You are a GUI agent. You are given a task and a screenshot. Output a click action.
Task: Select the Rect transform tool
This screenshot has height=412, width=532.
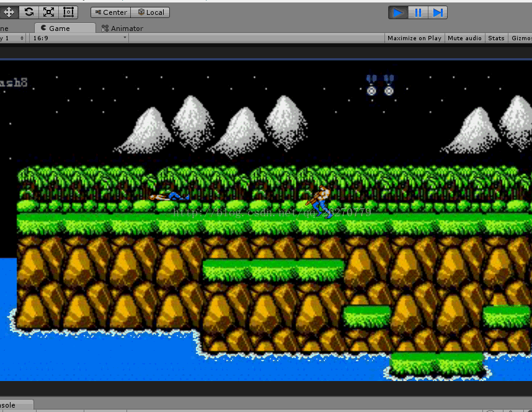68,12
